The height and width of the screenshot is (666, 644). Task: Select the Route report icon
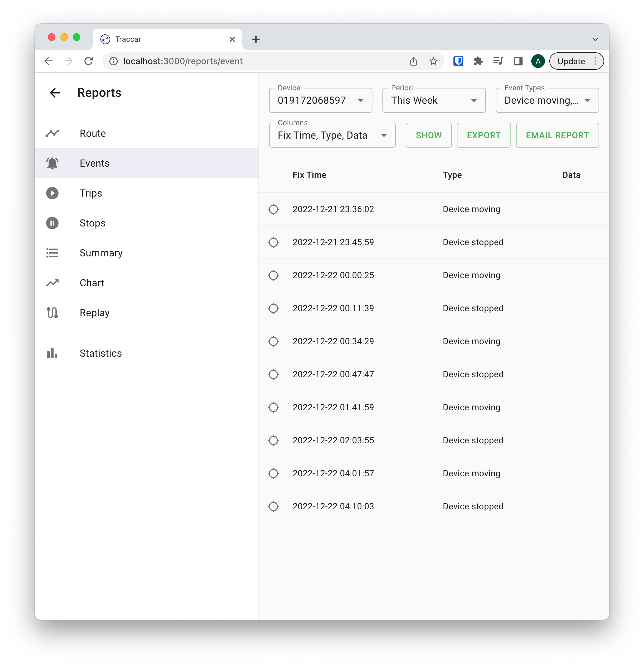pos(52,133)
